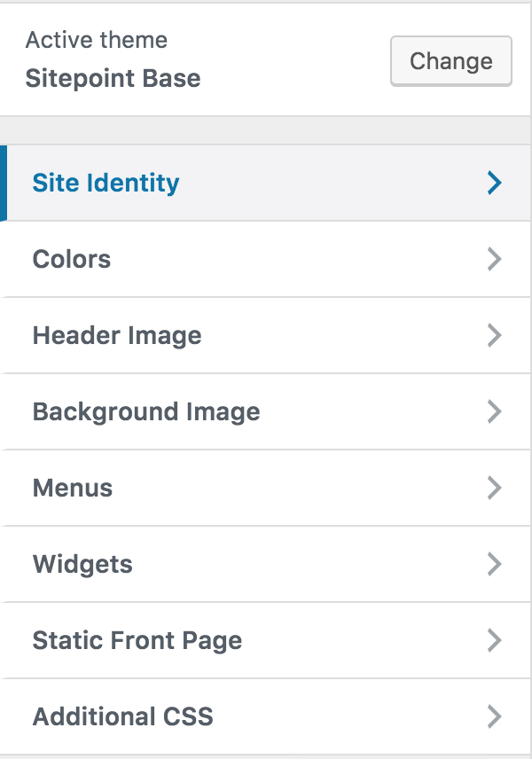Expand Widgets with its right arrow
This screenshot has height=759, width=532.
494,565
